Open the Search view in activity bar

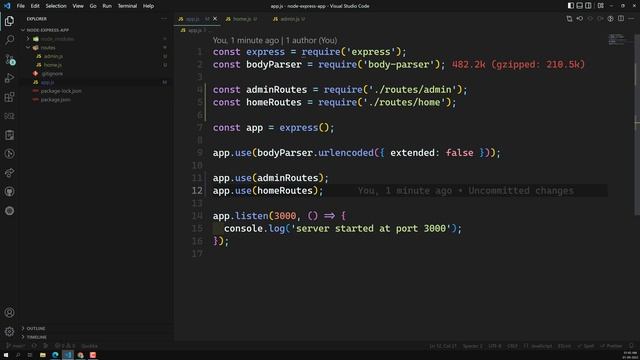9,40
